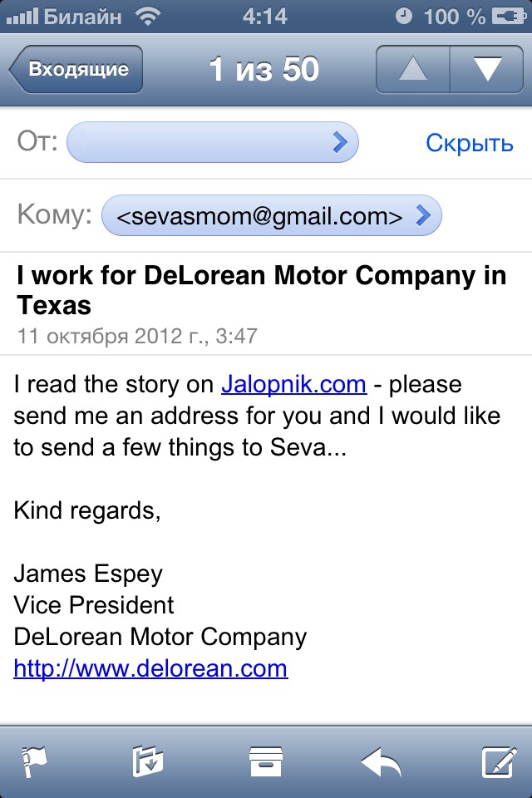Viewport: 532px width, 798px height.
Task: Open the Jalopnik.com link
Action: [293, 384]
